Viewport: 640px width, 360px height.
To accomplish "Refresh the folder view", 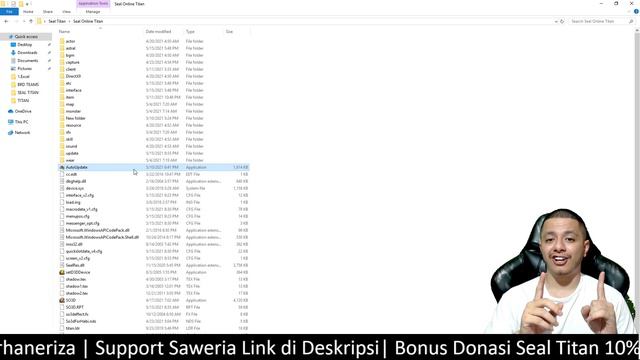I will point(562,21).
